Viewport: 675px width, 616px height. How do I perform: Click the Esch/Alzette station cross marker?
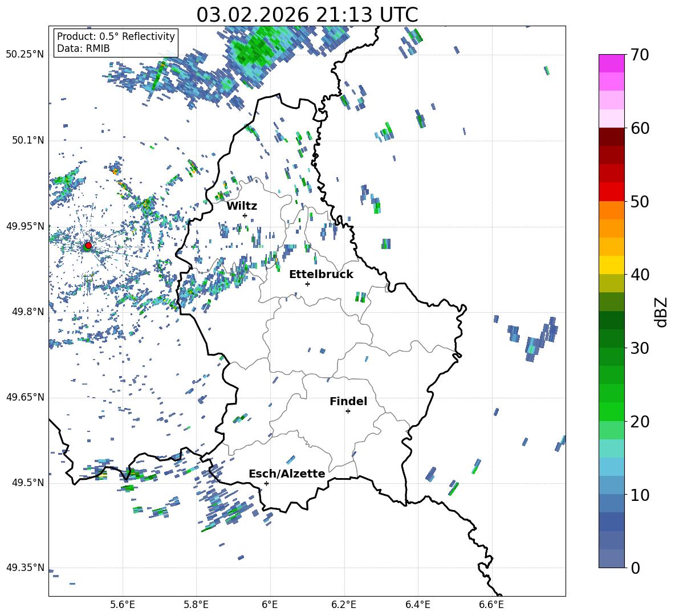coord(266,483)
